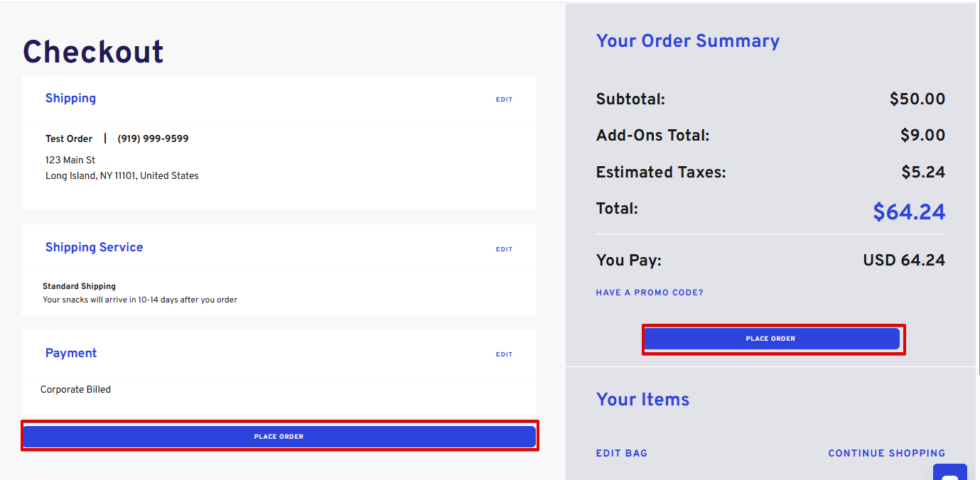This screenshot has height=480, width=980.
Task: Click the Shipping Service section title
Action: 94,247
